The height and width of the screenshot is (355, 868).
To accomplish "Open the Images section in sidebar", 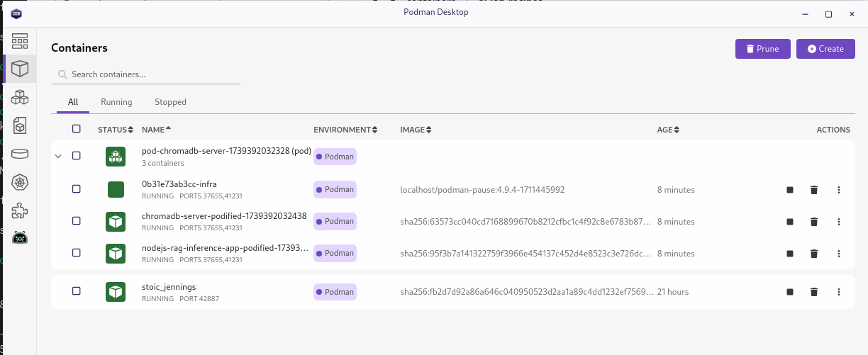I will (x=20, y=126).
